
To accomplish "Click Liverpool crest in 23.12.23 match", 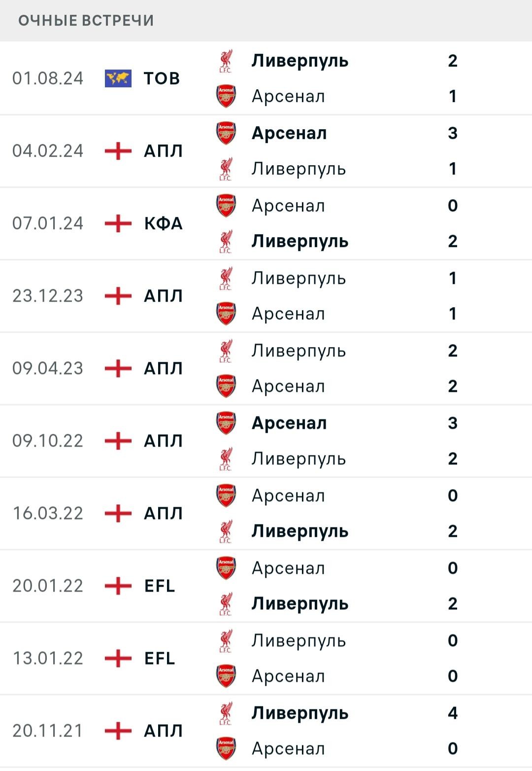I will (226, 278).
